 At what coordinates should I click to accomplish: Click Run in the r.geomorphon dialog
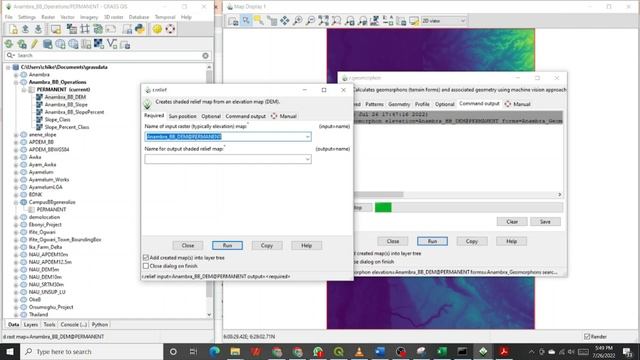click(432, 241)
